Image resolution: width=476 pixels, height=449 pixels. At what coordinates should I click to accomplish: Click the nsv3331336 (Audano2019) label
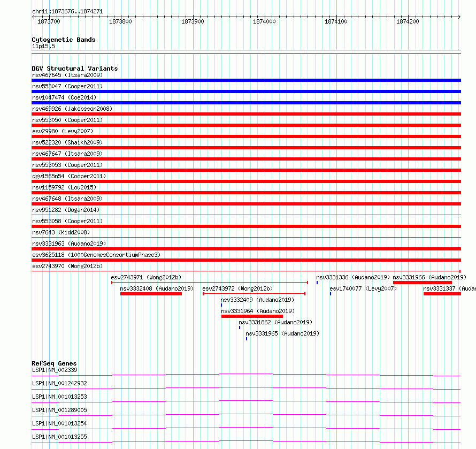(x=353, y=277)
